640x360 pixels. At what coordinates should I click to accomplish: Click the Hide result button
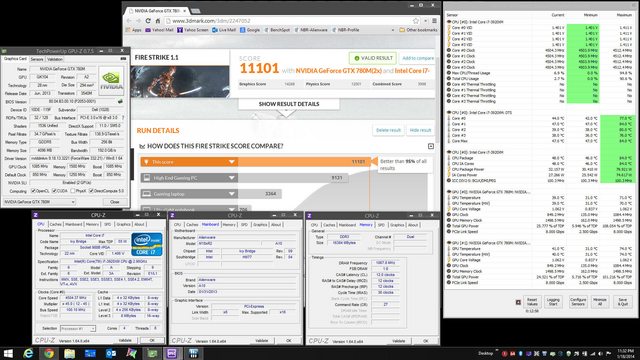point(420,130)
